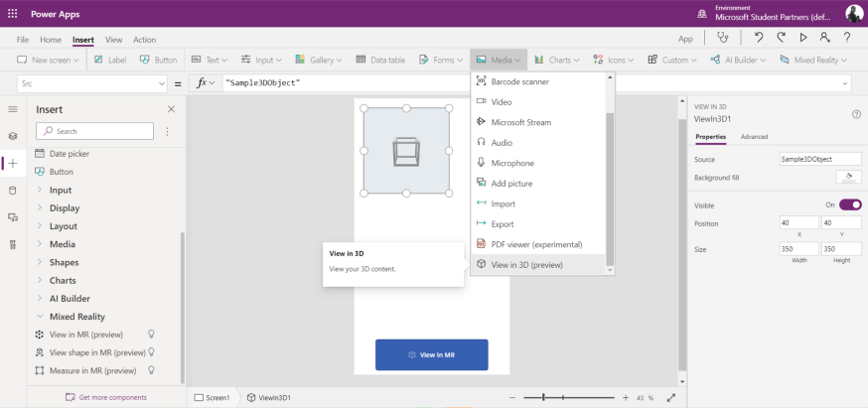Open the Gallery dropdown

click(319, 60)
